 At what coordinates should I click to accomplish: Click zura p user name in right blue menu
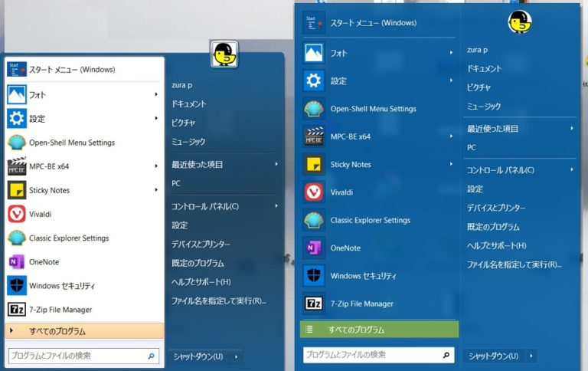(478, 50)
